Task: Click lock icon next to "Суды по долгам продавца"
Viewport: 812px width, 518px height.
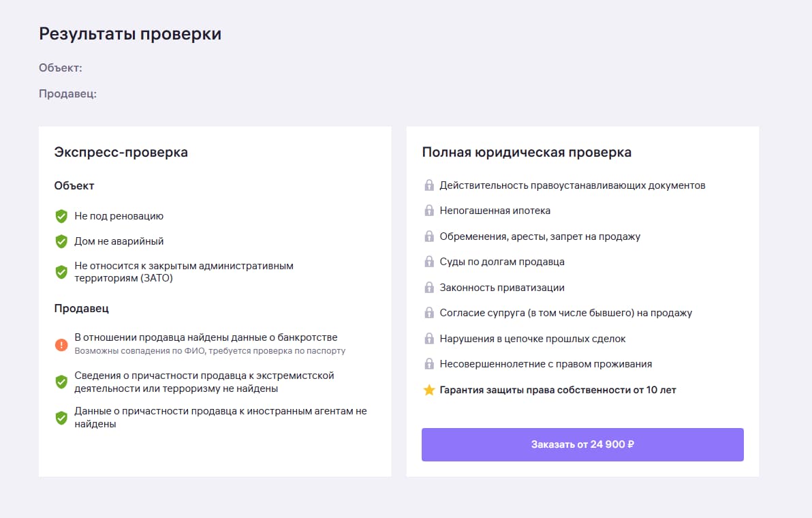Action: [429, 262]
